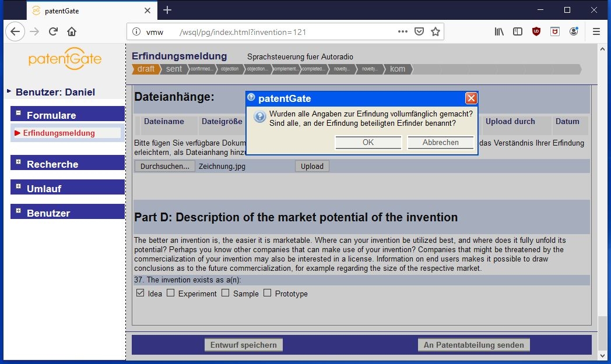Image resolution: width=611 pixels, height=364 pixels.
Task: Expand the Benutzer: Daniel arrow
Action: 9,91
